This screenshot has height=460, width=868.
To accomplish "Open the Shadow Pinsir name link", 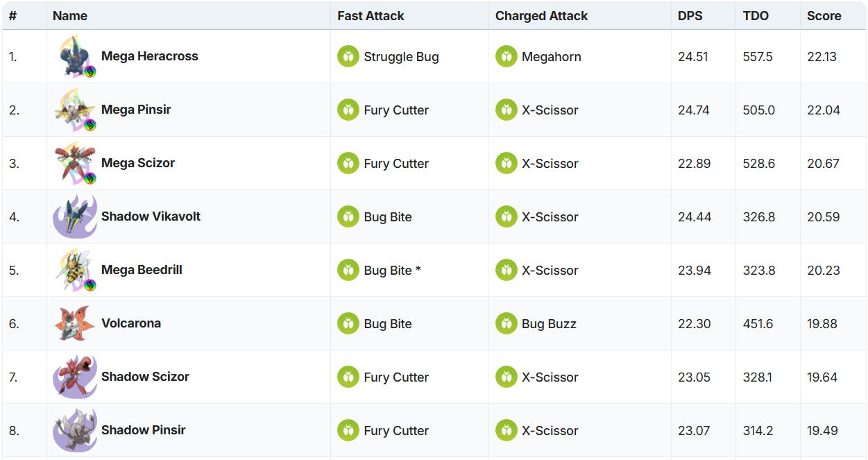I will (x=144, y=430).
